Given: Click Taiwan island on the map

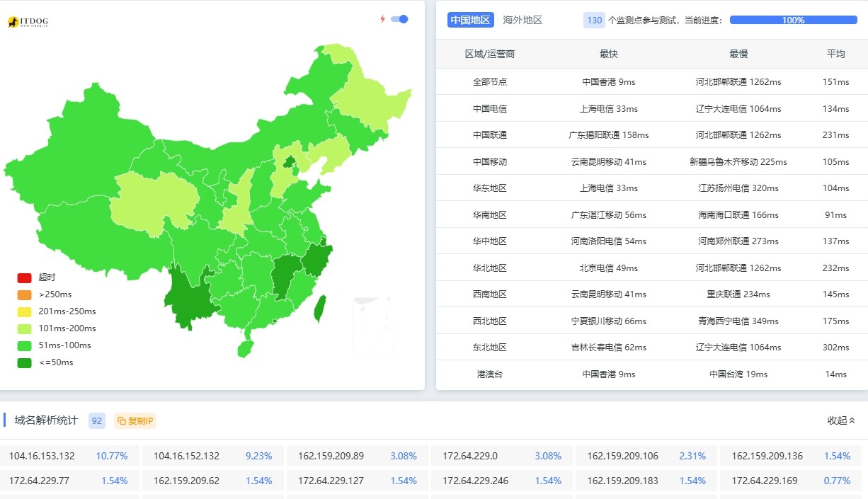Looking at the screenshot, I should tap(320, 305).
